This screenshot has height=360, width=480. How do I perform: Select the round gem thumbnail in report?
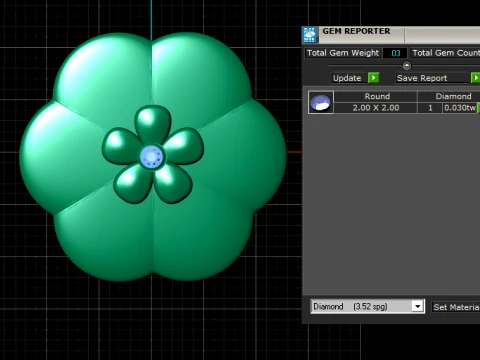click(321, 102)
